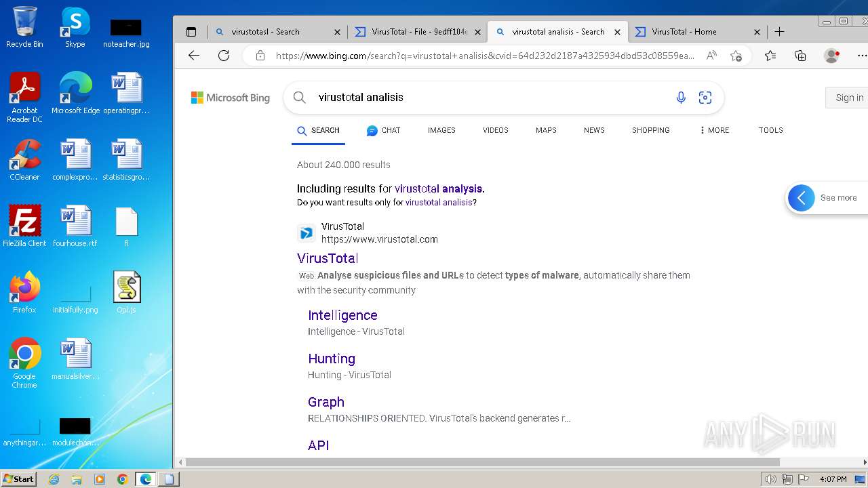This screenshot has width=868, height=488.
Task: Open the taskbar volume control
Action: point(770,479)
